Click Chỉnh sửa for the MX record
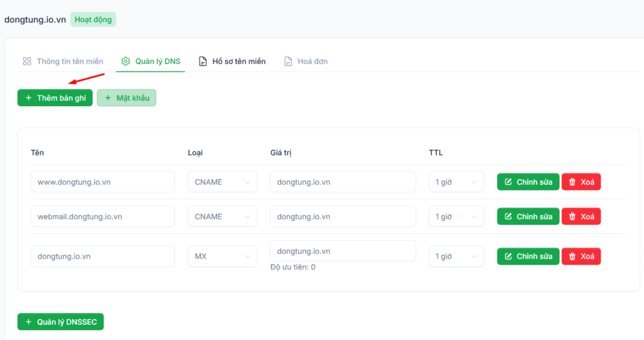This screenshot has width=644, height=340. tap(528, 256)
